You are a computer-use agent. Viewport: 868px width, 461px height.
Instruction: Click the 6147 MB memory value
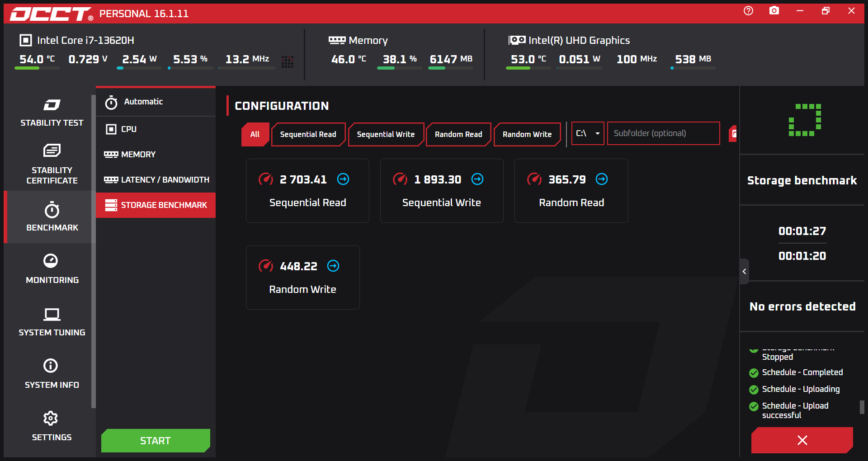pyautogui.click(x=451, y=59)
